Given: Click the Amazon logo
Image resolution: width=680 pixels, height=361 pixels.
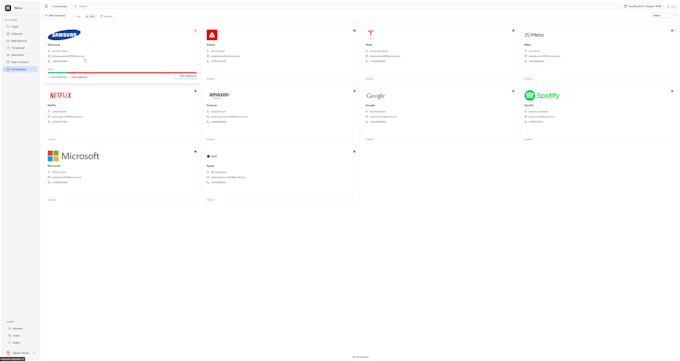Looking at the screenshot, I should (x=219, y=95).
